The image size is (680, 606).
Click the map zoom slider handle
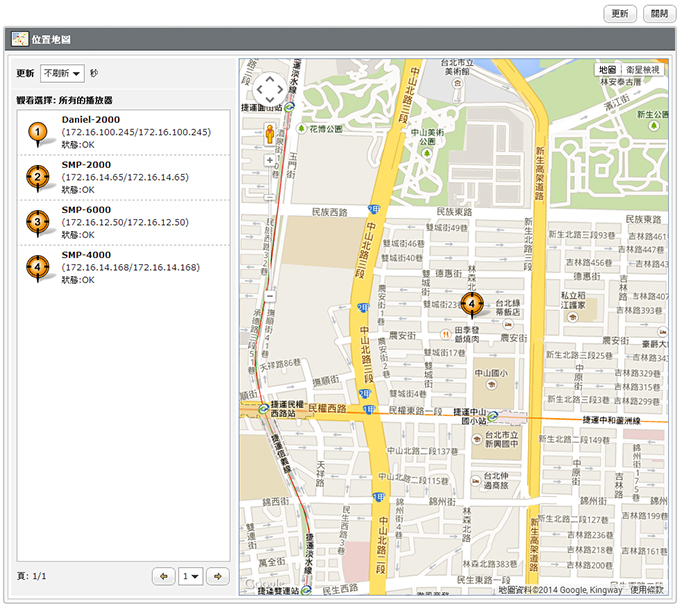click(270, 197)
